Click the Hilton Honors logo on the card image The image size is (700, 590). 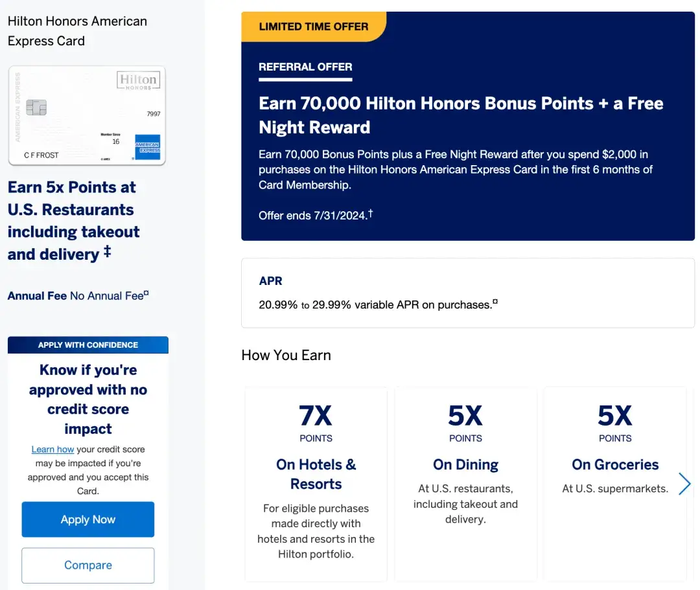point(138,80)
